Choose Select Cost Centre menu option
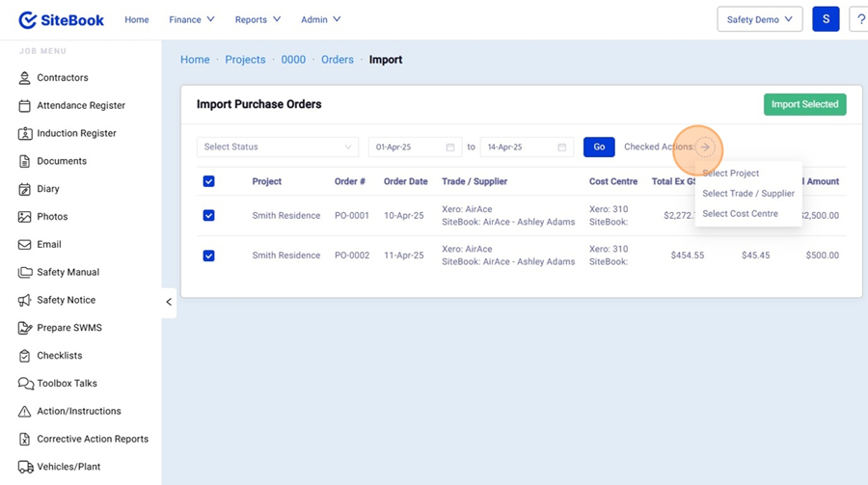The width and height of the screenshot is (868, 485). tap(740, 214)
